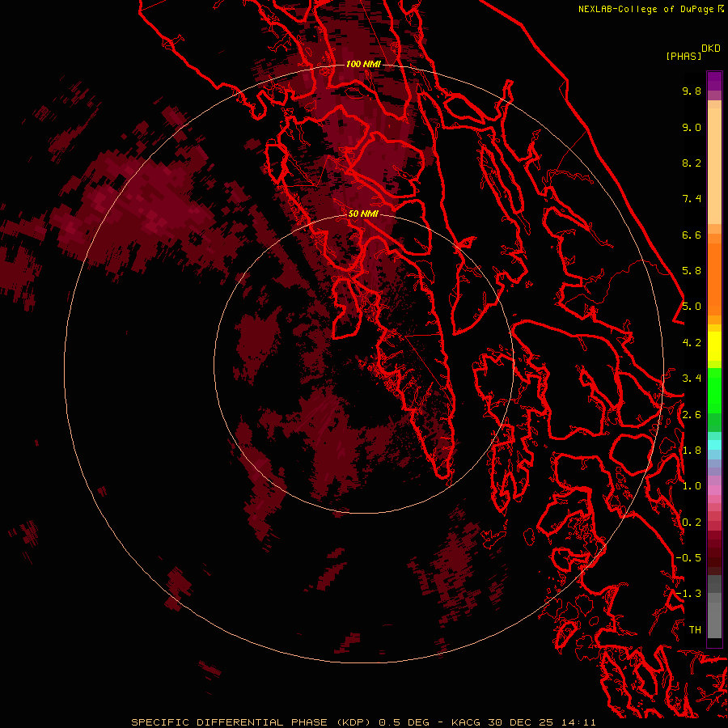The height and width of the screenshot is (728, 728).
Task: Click the 3.4 legend value
Action: (692, 379)
